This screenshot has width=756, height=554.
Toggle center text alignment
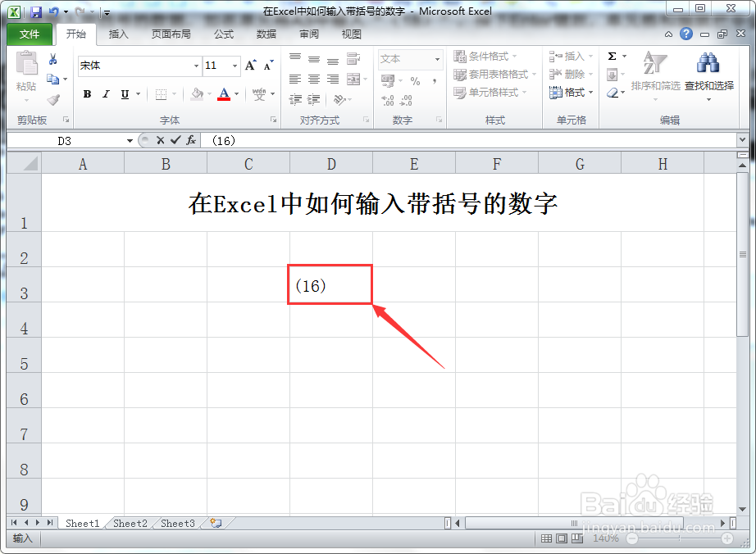(x=314, y=79)
